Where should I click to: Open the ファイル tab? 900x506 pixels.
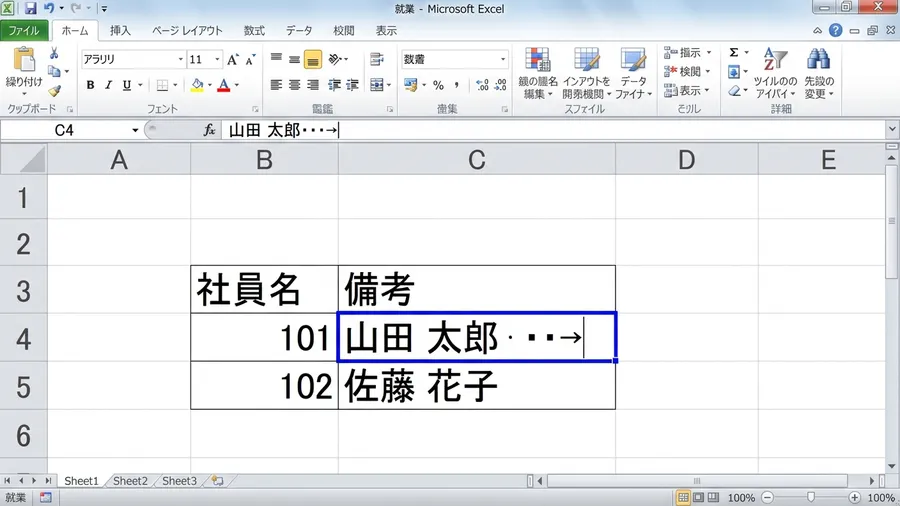24,31
